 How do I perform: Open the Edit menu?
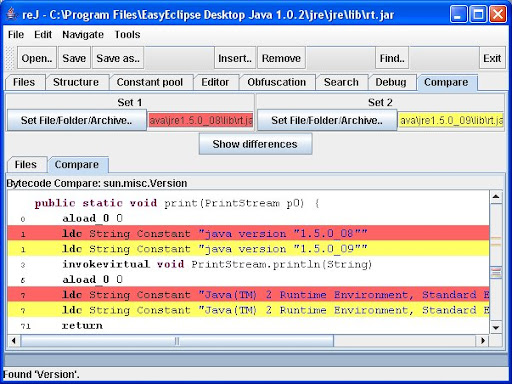[43, 35]
